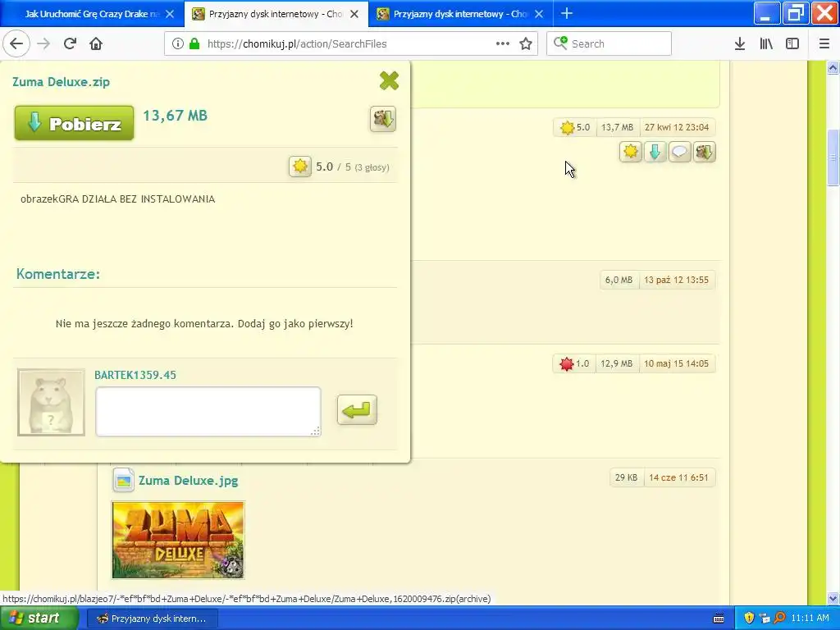Open Firefox library icon
This screenshot has height=630, width=840.
click(x=766, y=43)
